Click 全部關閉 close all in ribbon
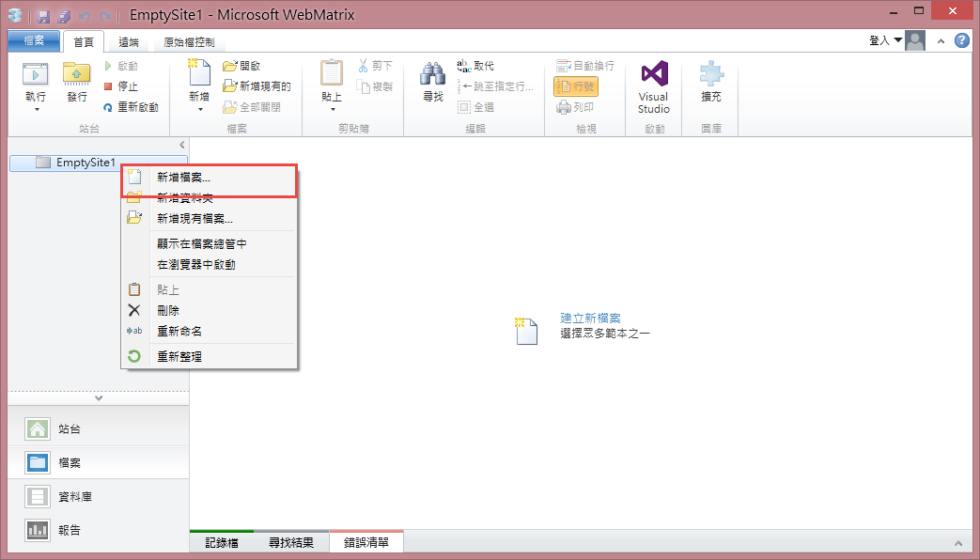This screenshot has width=980, height=560. coord(252,107)
